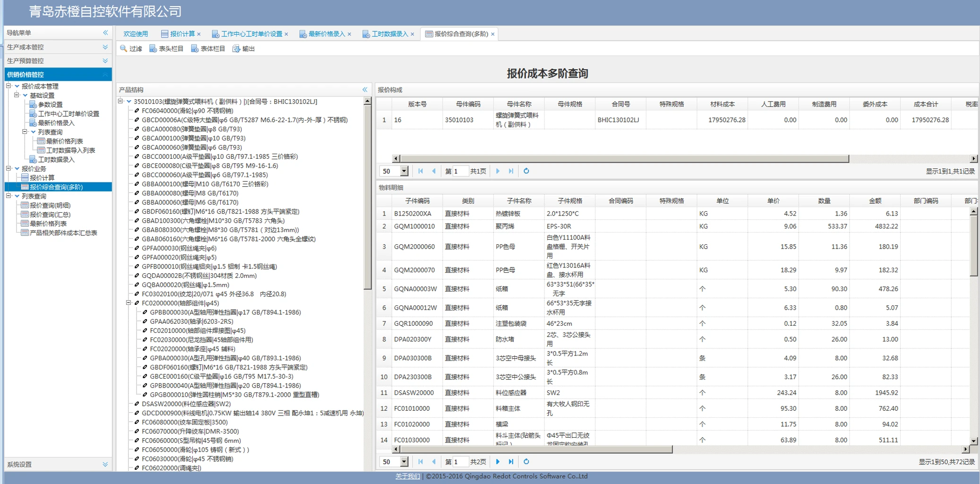Open the 表体栏目 body columns tool
The width and height of the screenshot is (980, 484).
pyautogui.click(x=208, y=49)
